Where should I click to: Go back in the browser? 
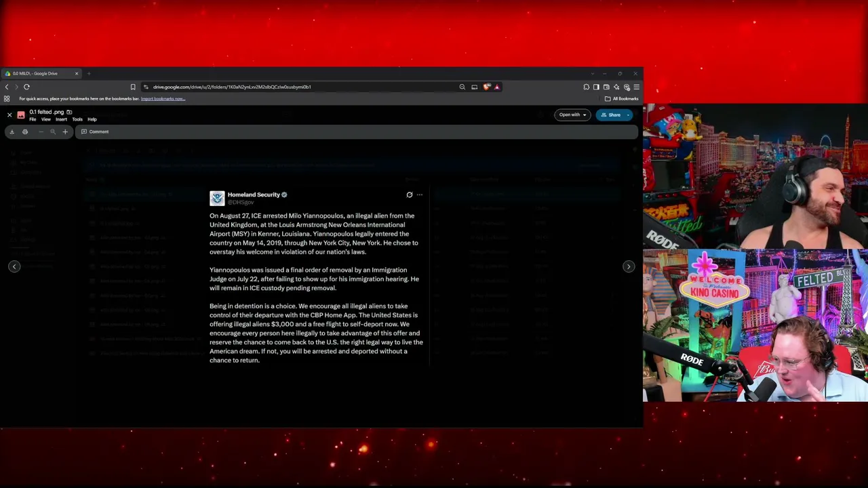(7, 87)
